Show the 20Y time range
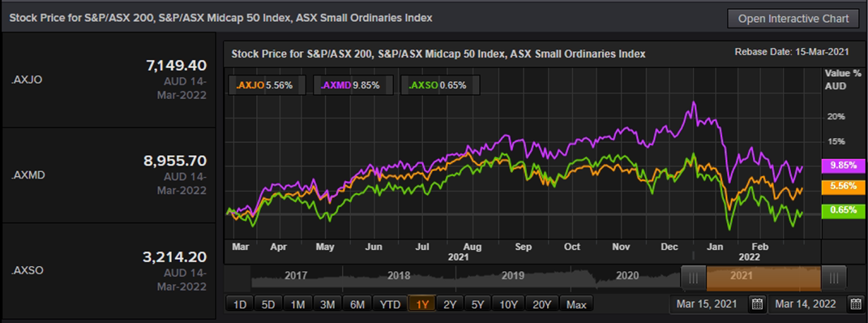 tap(541, 304)
